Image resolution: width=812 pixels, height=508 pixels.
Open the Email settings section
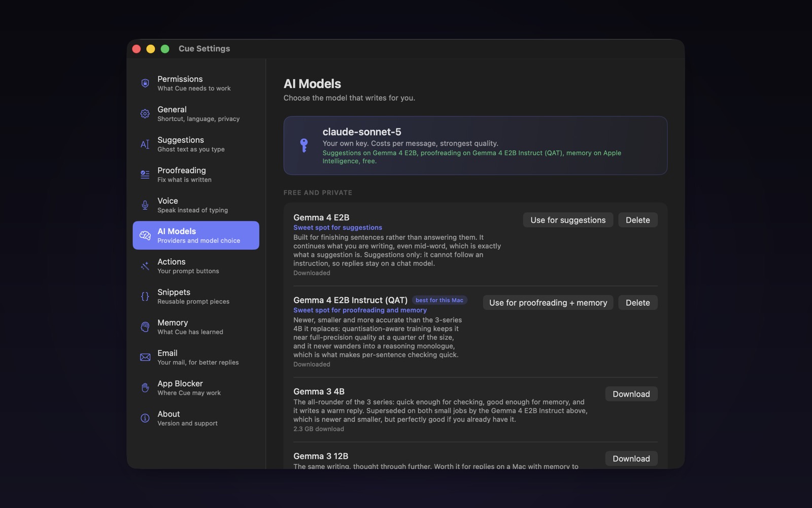(196, 358)
